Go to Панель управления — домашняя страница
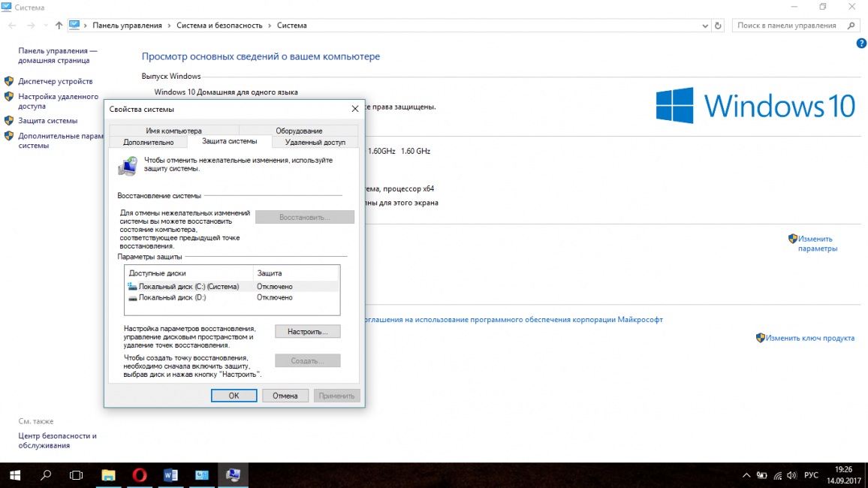The image size is (868, 488). 58,56
